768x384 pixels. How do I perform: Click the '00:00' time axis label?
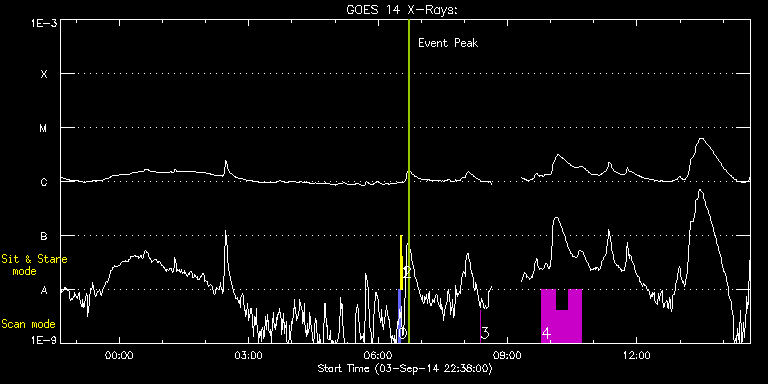click(120, 356)
